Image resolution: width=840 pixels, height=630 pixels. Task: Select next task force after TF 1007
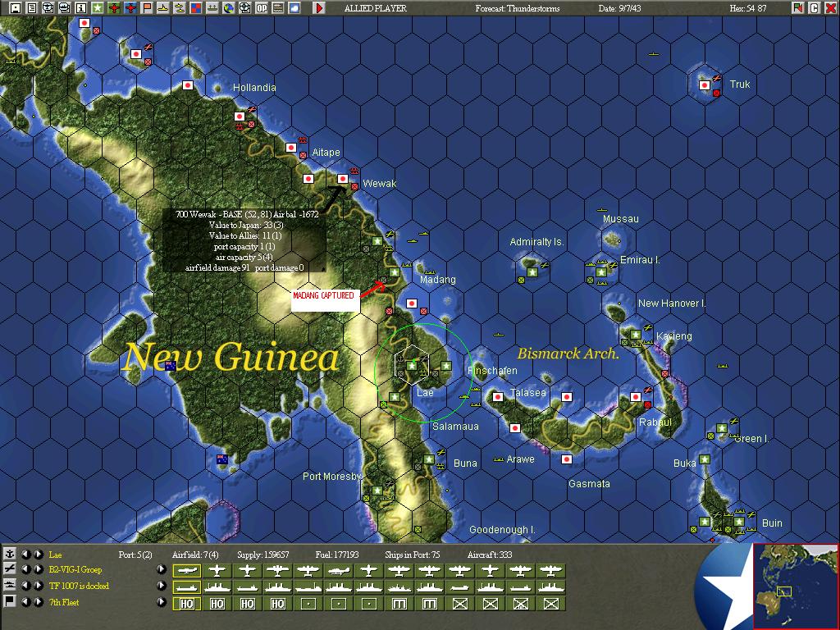click(38, 586)
